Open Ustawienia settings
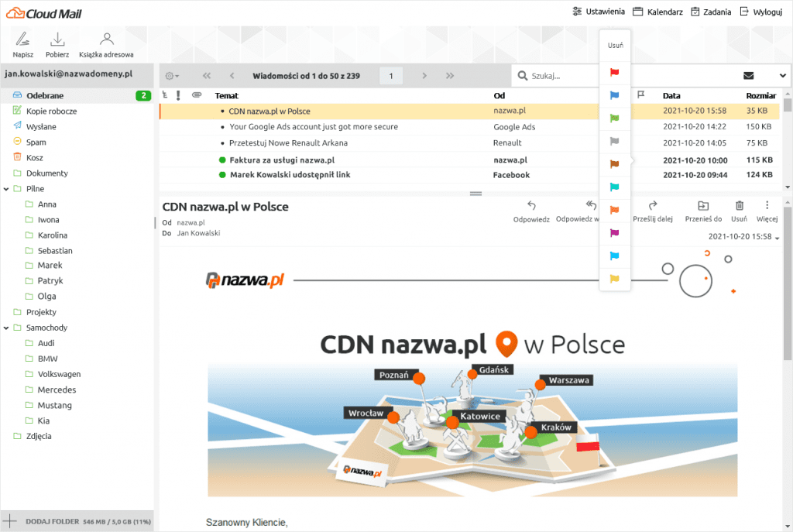The image size is (793, 532). tap(599, 12)
